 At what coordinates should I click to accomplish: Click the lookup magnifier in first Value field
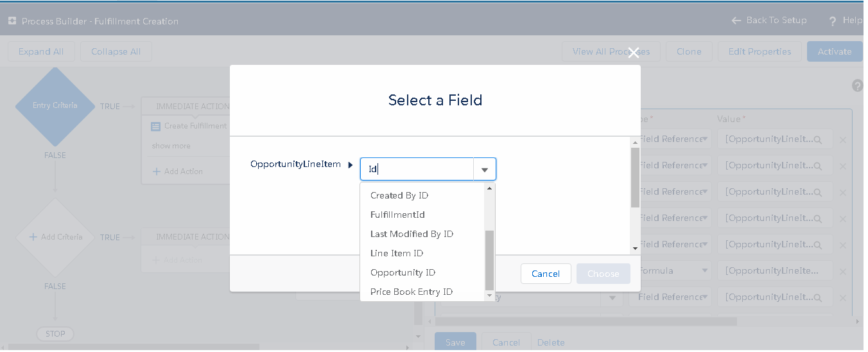pos(818,139)
